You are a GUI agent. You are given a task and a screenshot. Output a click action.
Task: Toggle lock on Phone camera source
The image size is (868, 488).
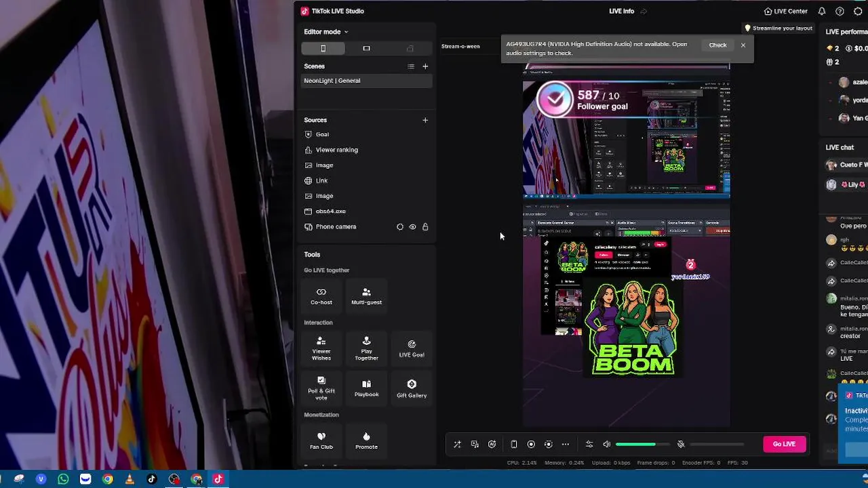(425, 227)
